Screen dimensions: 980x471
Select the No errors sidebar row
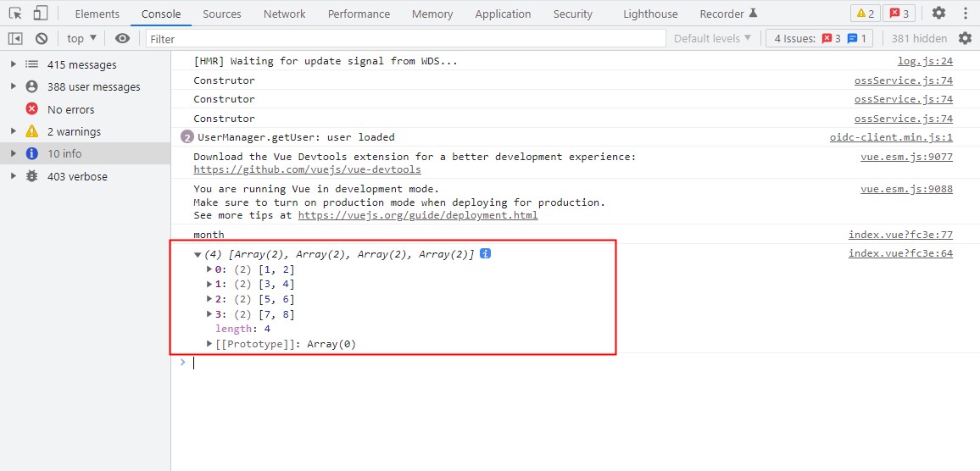[85, 109]
